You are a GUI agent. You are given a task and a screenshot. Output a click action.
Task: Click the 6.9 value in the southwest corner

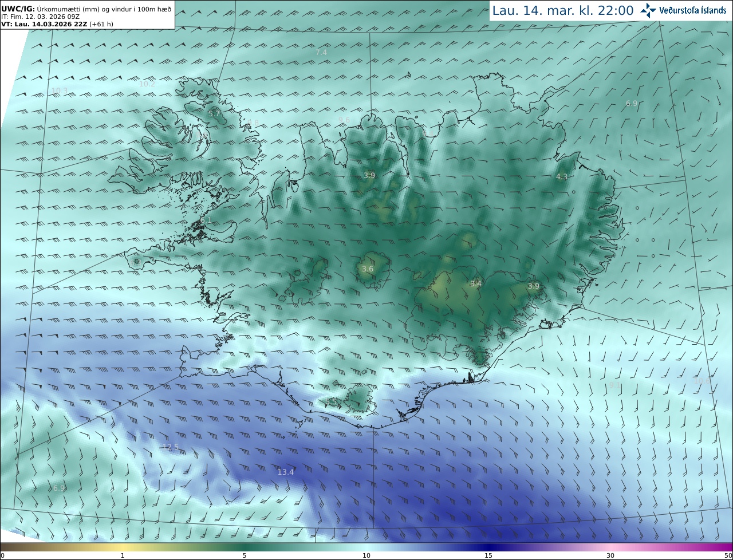point(59,488)
